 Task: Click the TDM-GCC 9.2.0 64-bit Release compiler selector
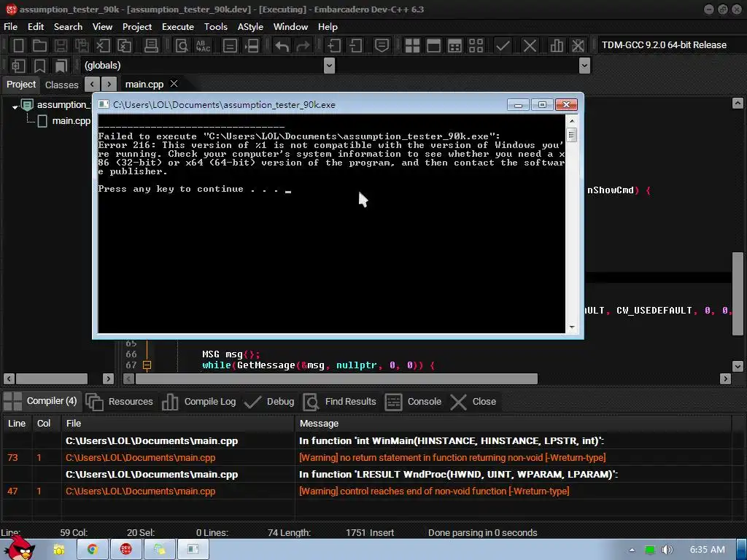click(664, 45)
